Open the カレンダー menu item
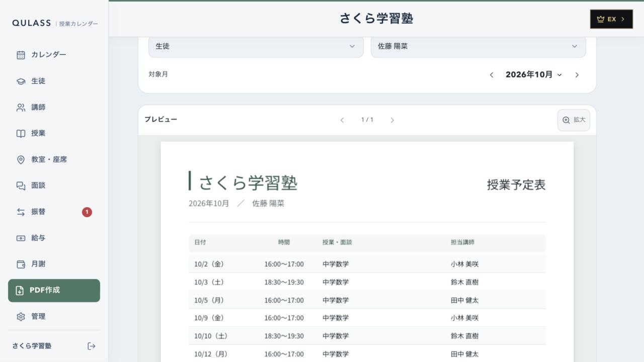 click(54, 55)
